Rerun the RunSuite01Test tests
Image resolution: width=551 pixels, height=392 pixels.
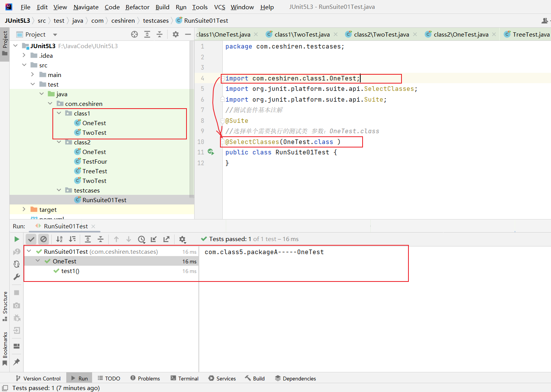17,239
